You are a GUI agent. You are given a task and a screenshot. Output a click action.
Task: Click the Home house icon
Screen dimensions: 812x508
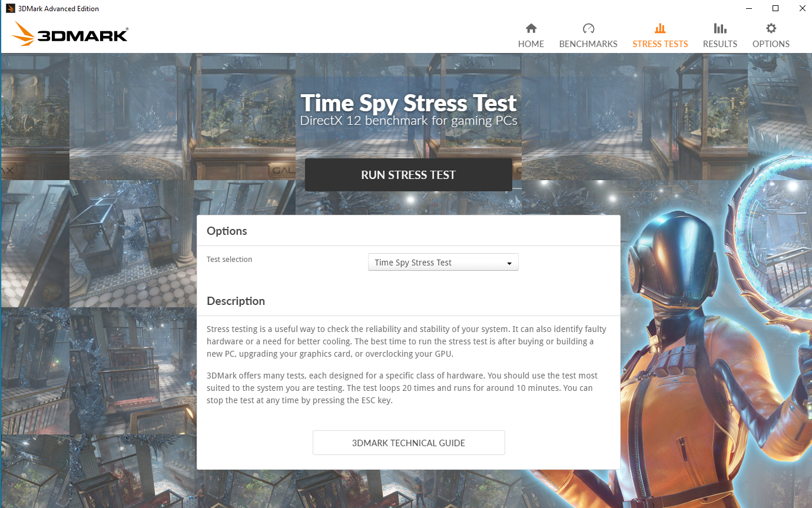click(531, 28)
